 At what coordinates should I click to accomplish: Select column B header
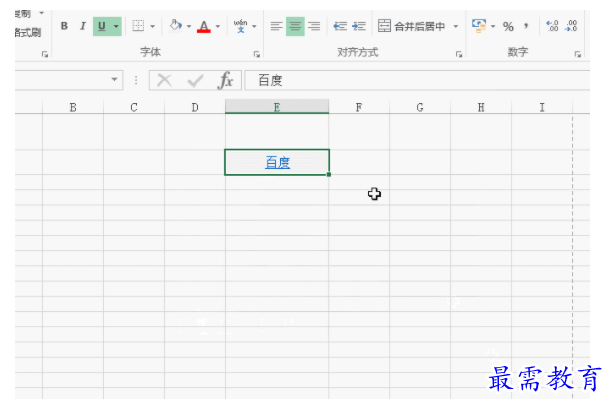coord(73,107)
